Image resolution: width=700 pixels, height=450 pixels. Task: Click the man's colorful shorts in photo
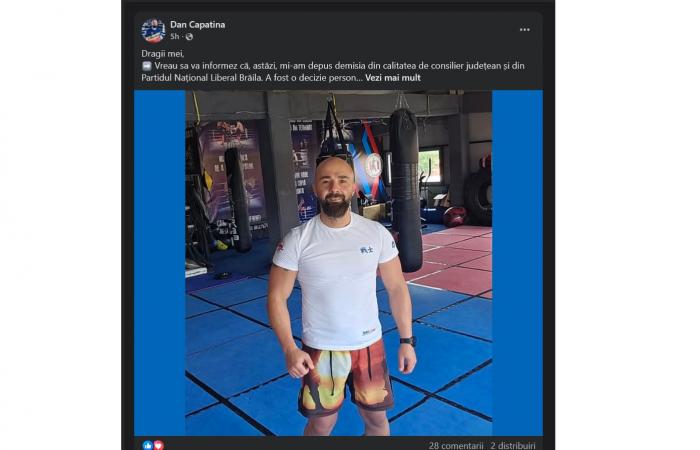point(345,377)
